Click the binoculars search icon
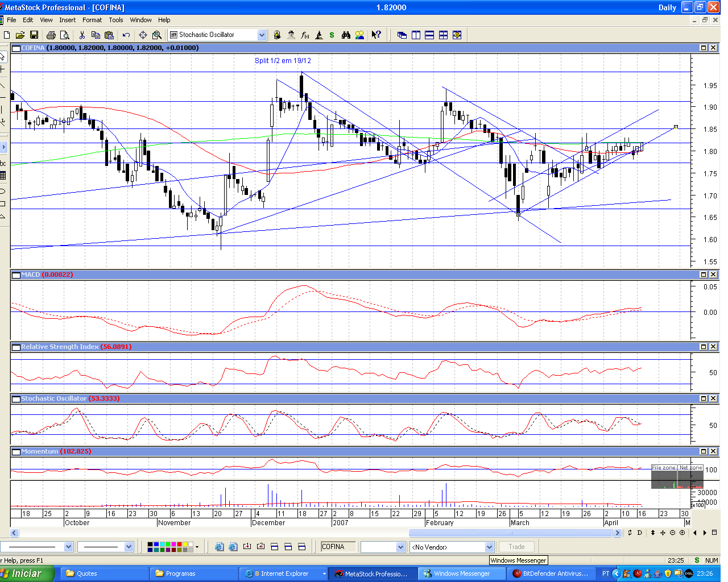This screenshot has height=582, width=728. pos(346,35)
